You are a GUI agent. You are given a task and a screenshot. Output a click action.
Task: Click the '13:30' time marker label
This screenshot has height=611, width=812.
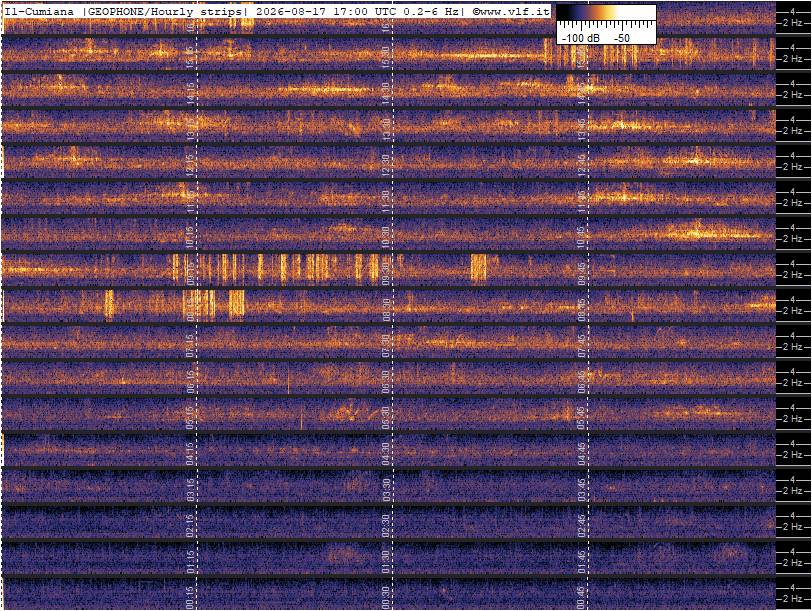(x=386, y=127)
